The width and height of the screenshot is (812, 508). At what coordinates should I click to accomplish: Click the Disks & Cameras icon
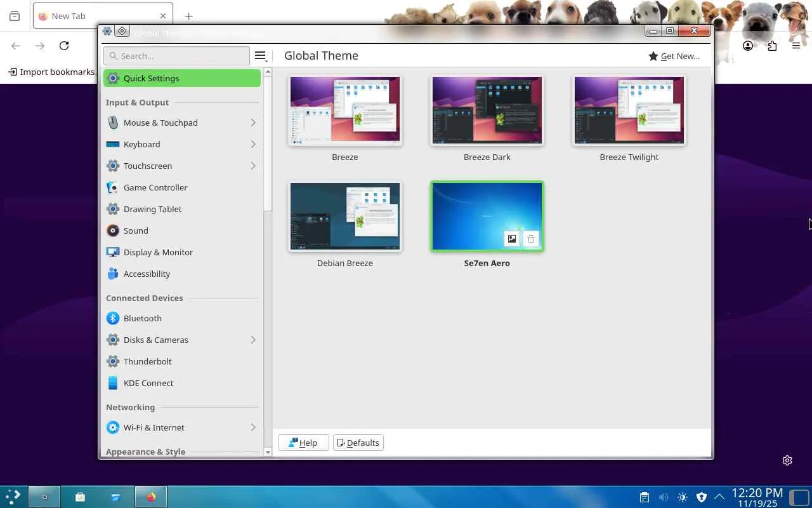coord(113,340)
